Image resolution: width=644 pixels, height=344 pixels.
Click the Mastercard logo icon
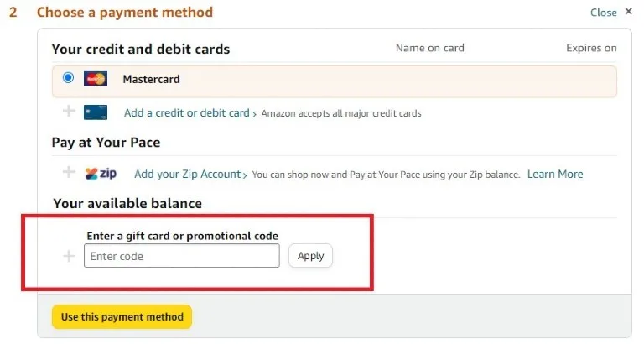tap(96, 80)
